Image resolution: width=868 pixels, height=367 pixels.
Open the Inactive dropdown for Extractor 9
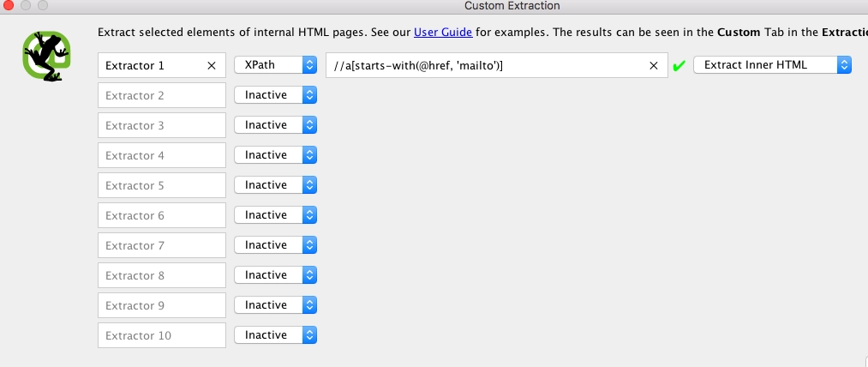click(x=275, y=304)
